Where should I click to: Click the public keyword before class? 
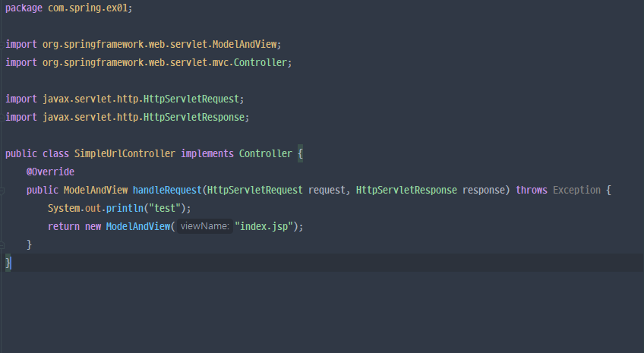point(21,153)
